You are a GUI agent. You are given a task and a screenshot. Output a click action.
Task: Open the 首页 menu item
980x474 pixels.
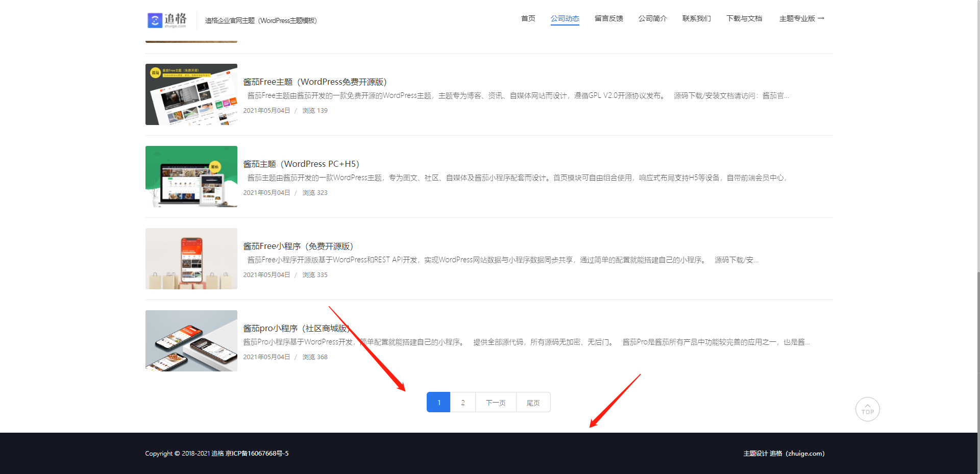(528, 18)
